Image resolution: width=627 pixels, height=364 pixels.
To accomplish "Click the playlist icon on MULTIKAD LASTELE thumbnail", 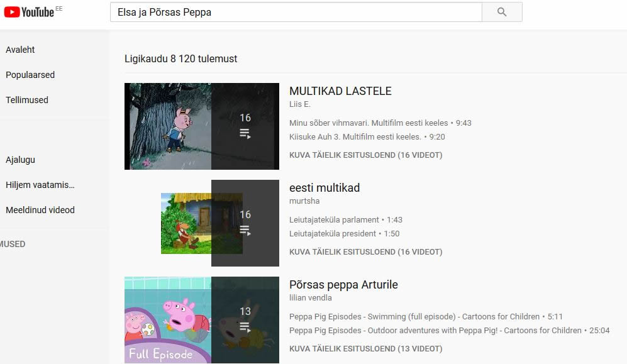I will tap(245, 134).
